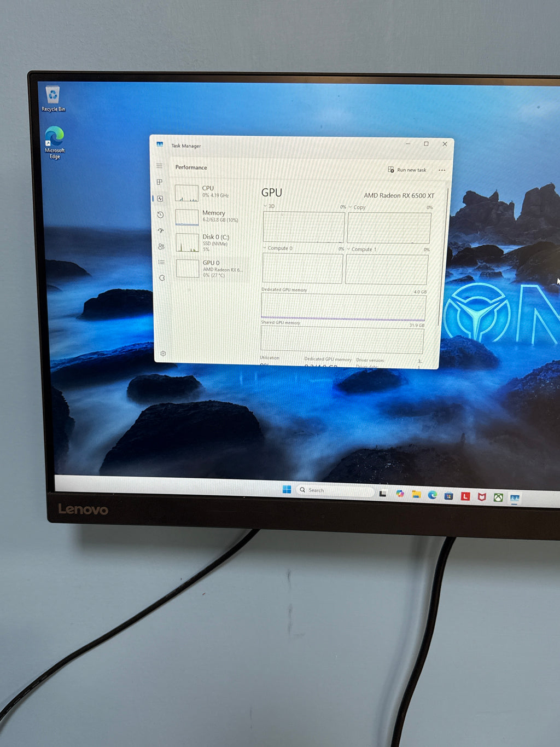Minimize the Task Manager window
560x747 pixels.
(x=408, y=143)
